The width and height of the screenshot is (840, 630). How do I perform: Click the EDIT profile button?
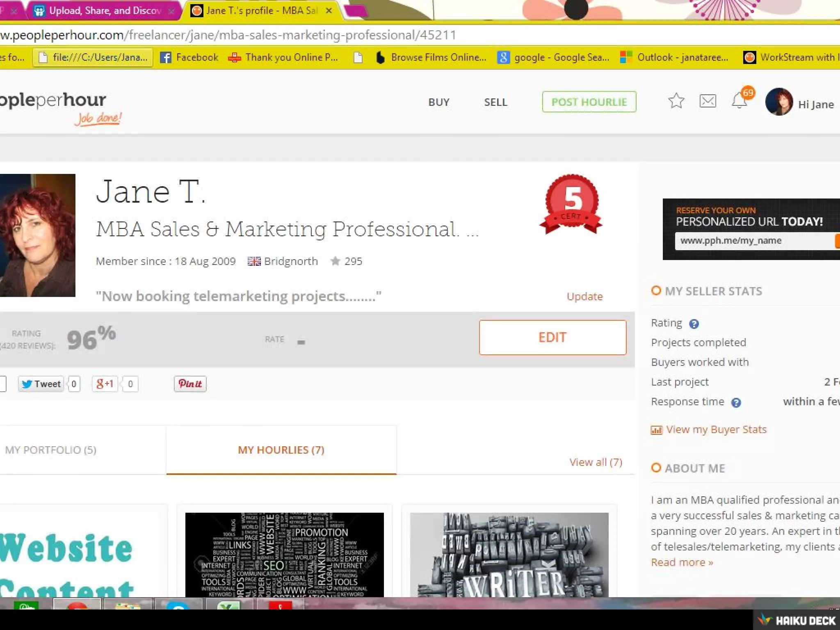click(x=552, y=338)
